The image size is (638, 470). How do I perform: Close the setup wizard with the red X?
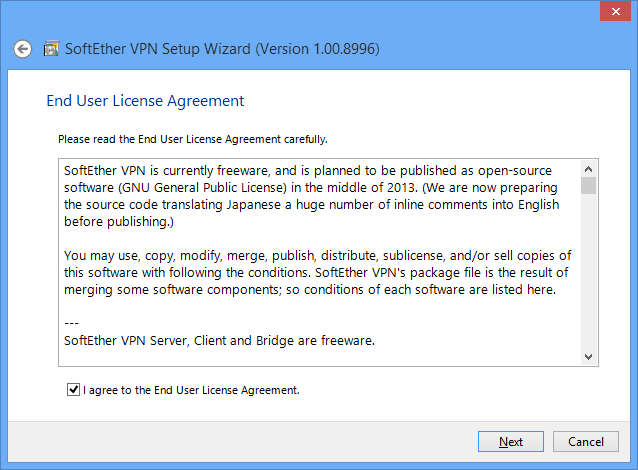[616, 11]
